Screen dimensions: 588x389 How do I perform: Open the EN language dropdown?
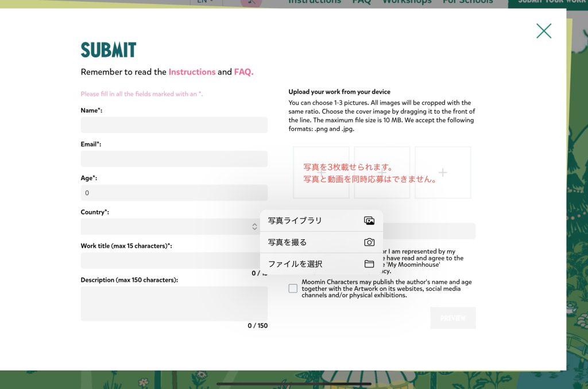click(x=205, y=2)
